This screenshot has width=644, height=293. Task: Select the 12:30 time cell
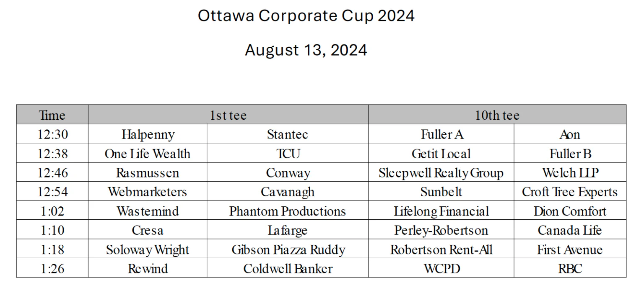[x=52, y=134]
